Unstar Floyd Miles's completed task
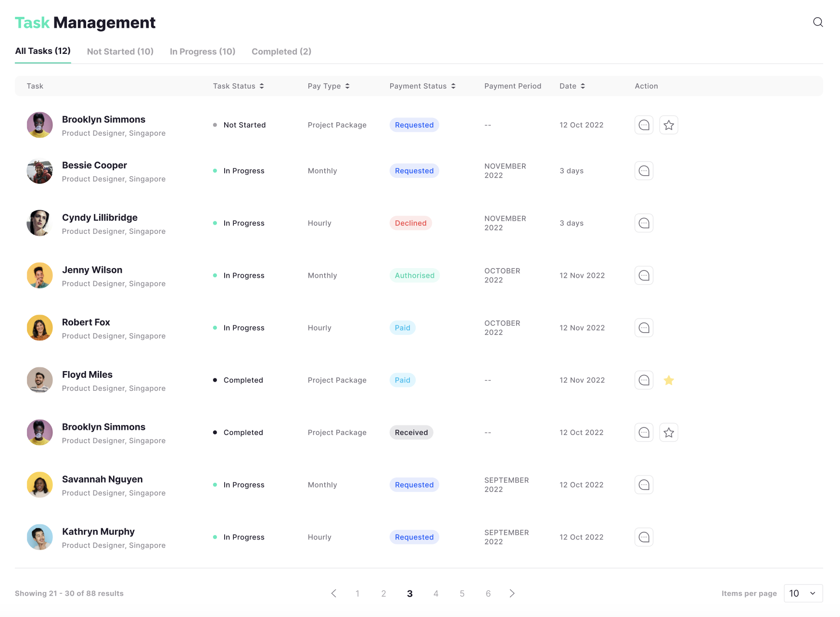The width and height of the screenshot is (840, 617). tap(668, 380)
